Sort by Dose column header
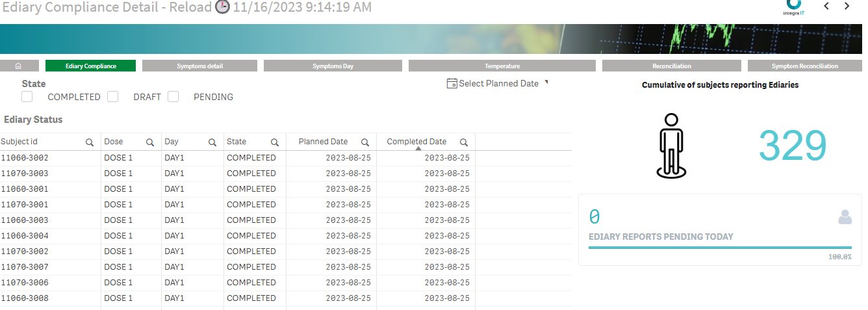 (x=114, y=142)
